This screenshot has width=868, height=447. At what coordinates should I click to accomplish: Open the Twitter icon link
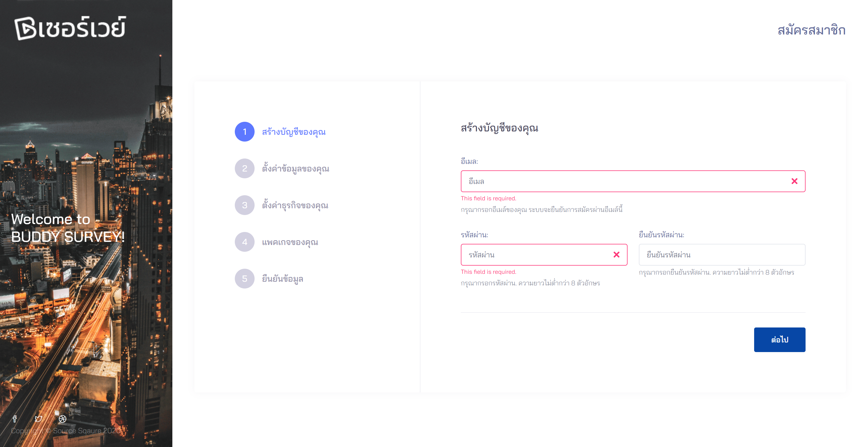38,419
